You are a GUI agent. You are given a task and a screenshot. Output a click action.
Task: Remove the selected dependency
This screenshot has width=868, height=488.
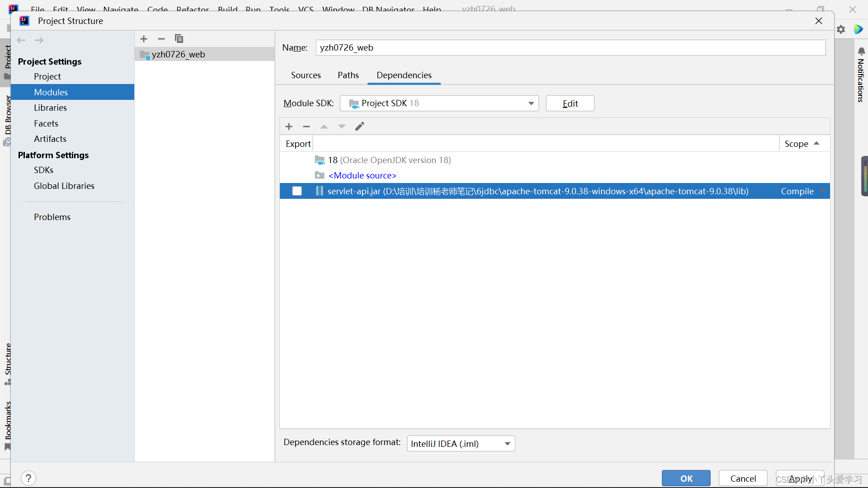(307, 127)
